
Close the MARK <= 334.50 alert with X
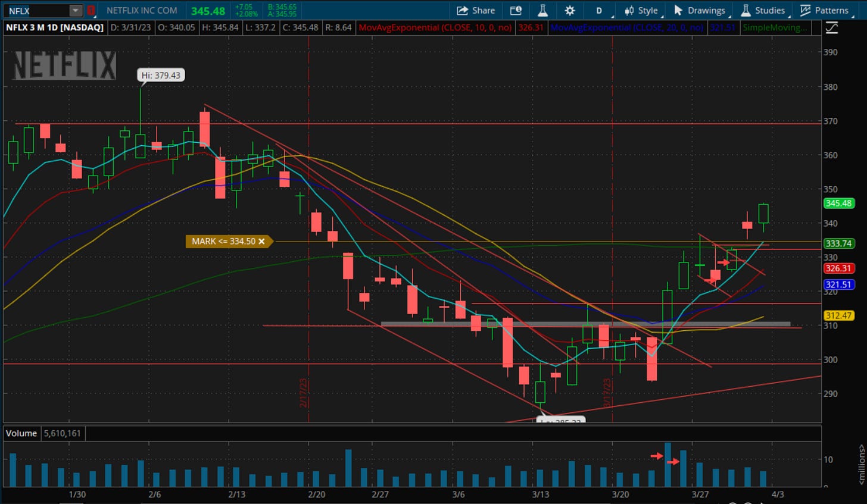[x=261, y=241]
